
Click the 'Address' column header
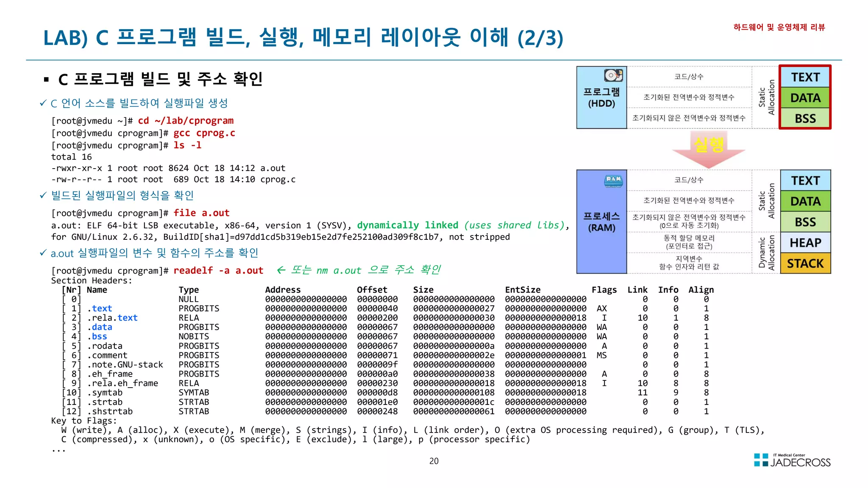tap(283, 290)
